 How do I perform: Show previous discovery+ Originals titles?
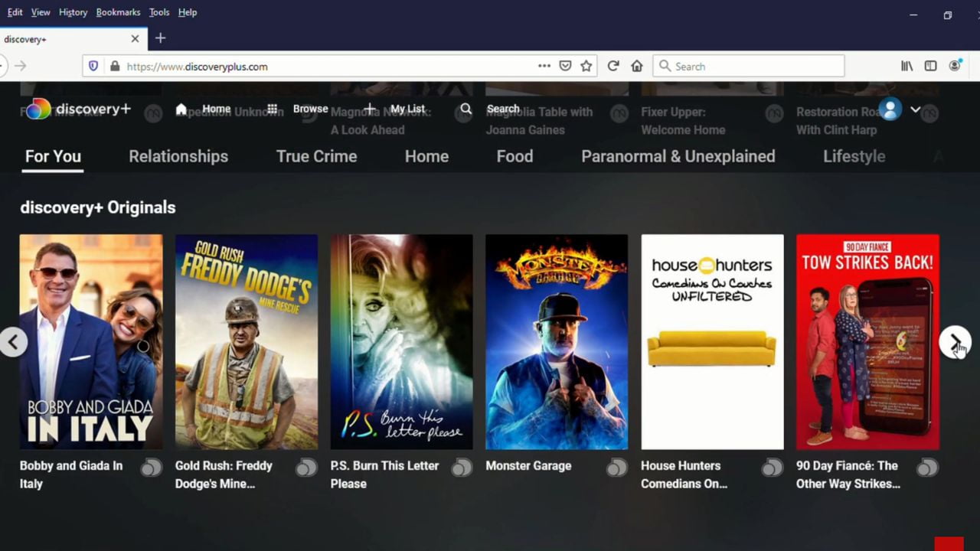click(13, 342)
